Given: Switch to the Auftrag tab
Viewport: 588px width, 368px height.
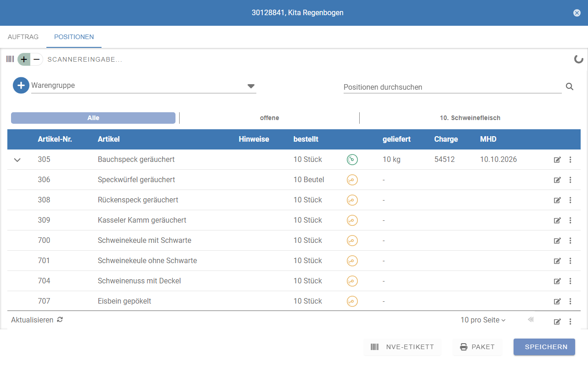Looking at the screenshot, I should [x=23, y=37].
